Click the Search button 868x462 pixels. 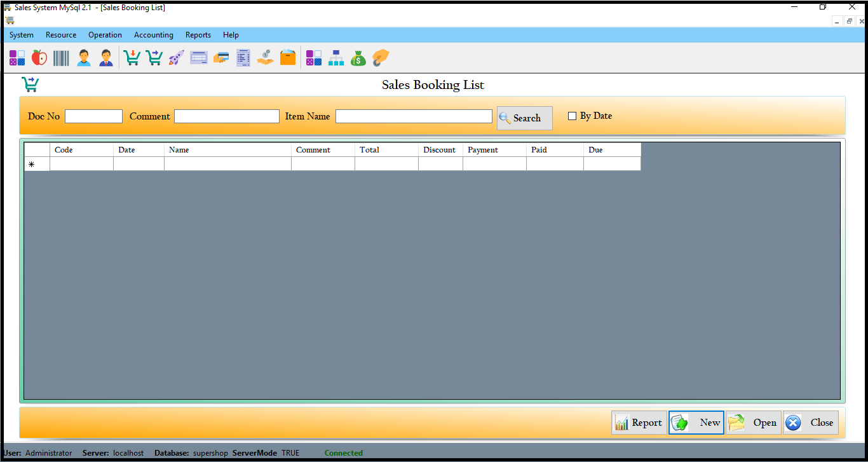pyautogui.click(x=524, y=118)
